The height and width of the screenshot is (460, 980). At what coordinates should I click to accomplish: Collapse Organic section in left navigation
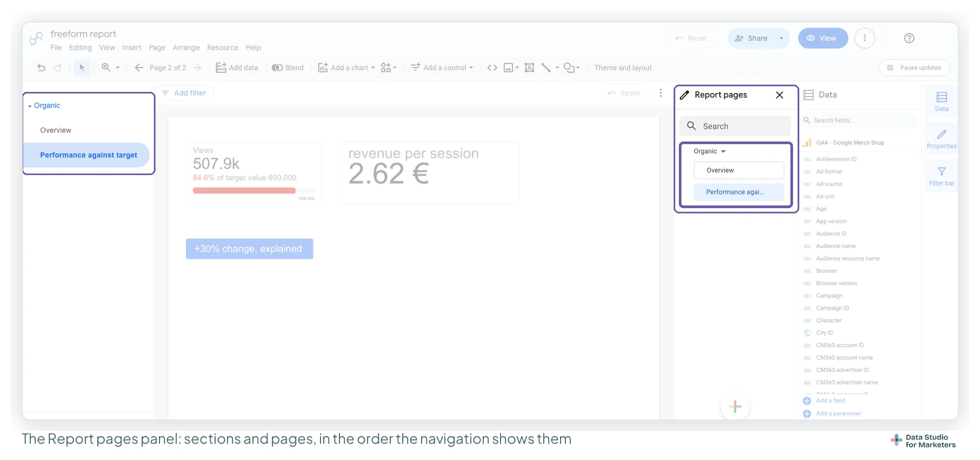[30, 106]
